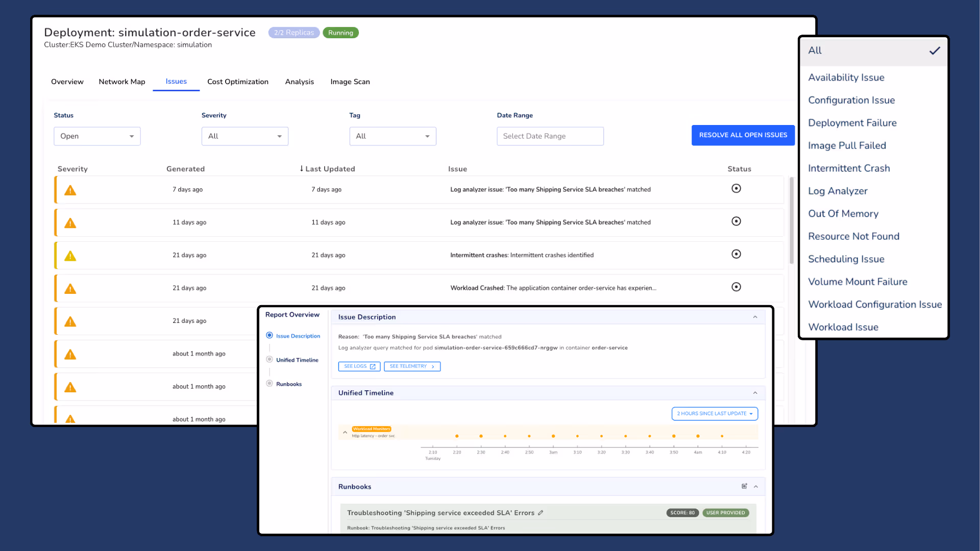The height and width of the screenshot is (551, 980).
Task: Click status circle icon for 7 days ago issue
Action: 736,188
